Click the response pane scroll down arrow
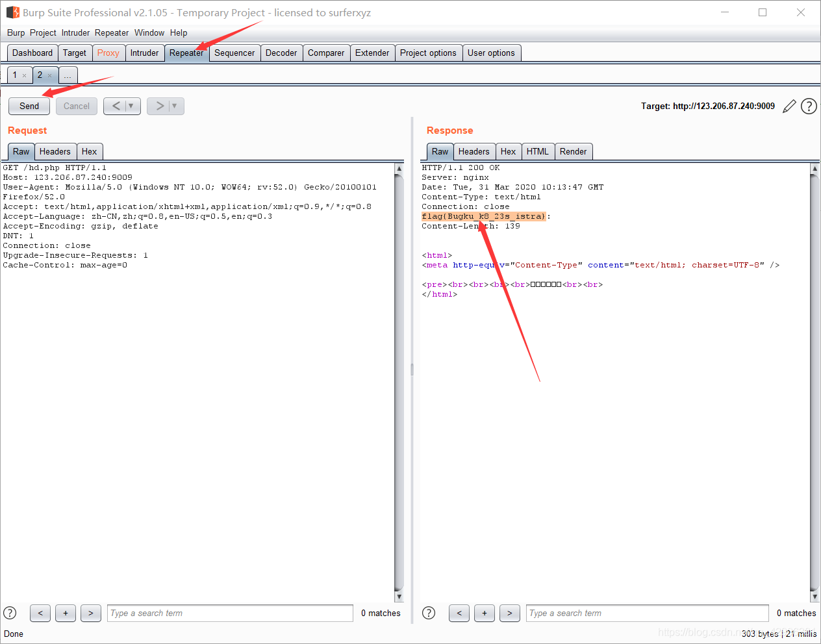The width and height of the screenshot is (821, 644). [x=815, y=597]
